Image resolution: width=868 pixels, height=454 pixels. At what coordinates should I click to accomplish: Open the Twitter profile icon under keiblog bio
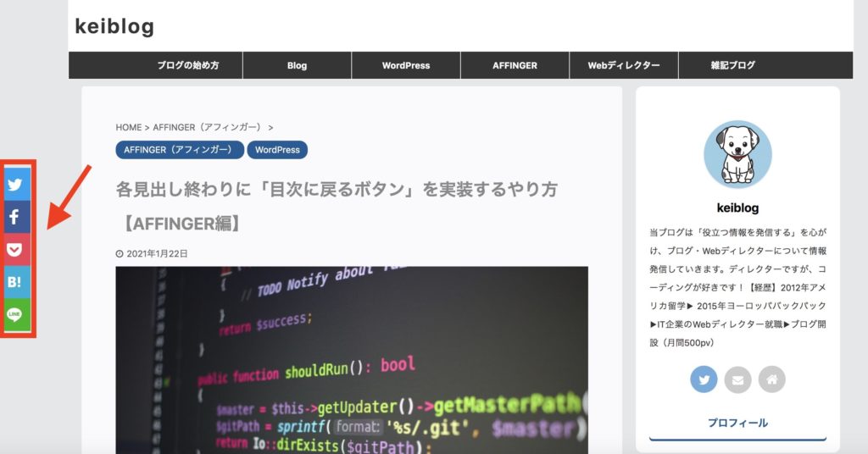(x=704, y=379)
